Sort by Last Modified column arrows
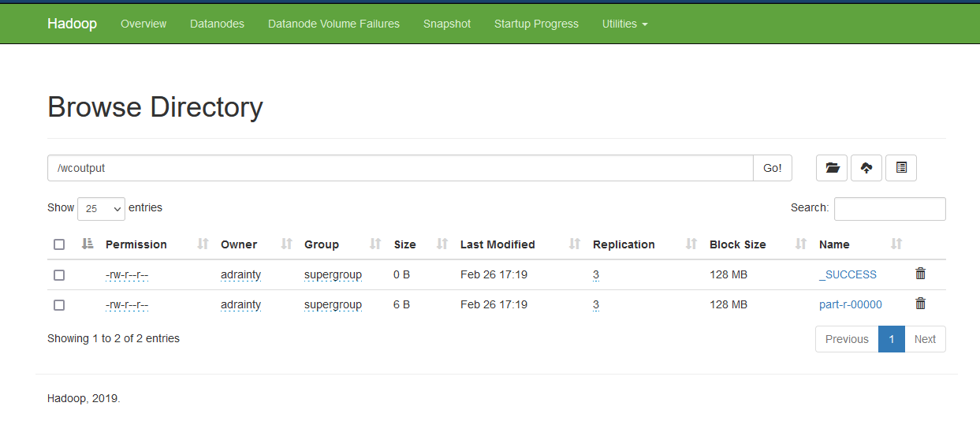 tap(575, 244)
